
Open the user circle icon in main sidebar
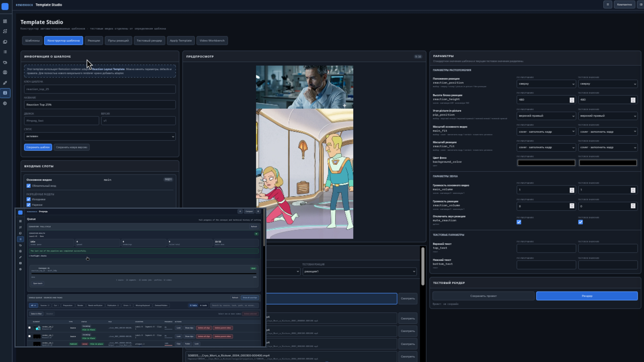[x=5, y=72]
